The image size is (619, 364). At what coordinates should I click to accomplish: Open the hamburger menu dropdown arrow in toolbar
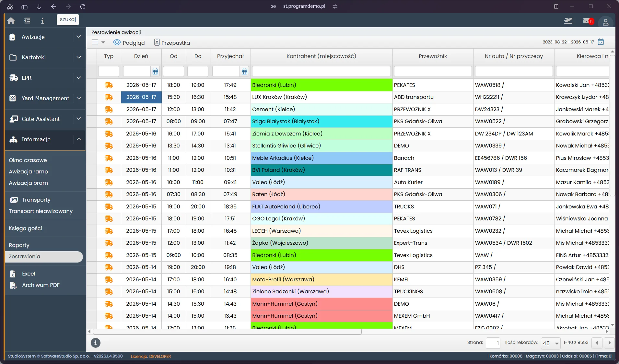click(103, 42)
